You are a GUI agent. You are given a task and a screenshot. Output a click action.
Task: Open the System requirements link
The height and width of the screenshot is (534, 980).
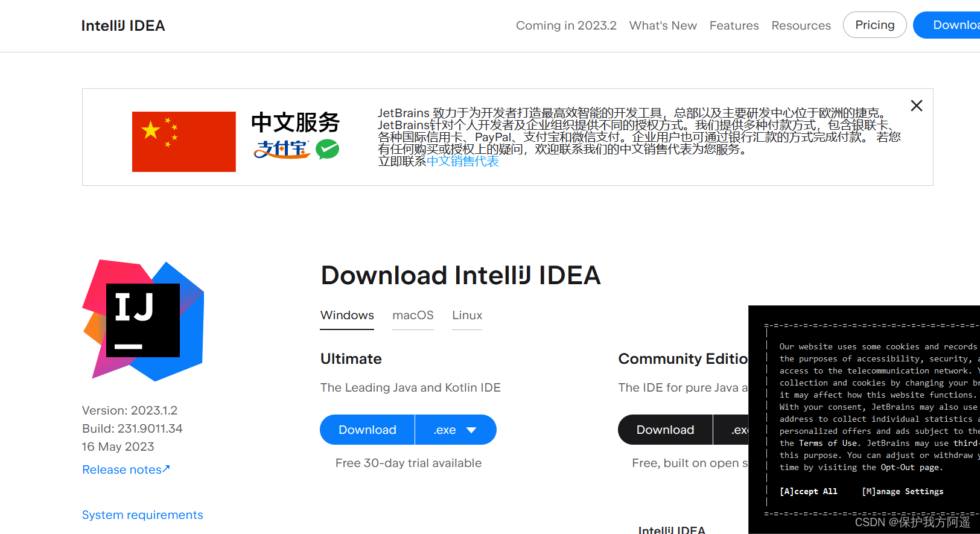(x=142, y=515)
